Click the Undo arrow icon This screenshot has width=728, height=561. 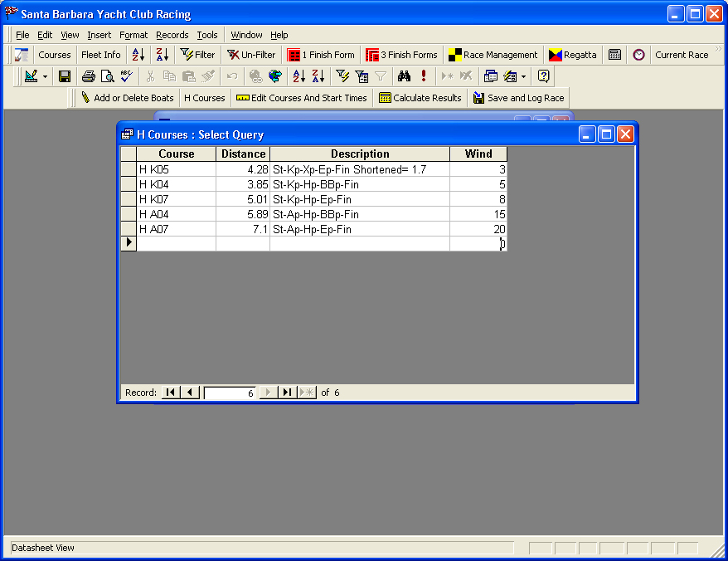[x=231, y=76]
